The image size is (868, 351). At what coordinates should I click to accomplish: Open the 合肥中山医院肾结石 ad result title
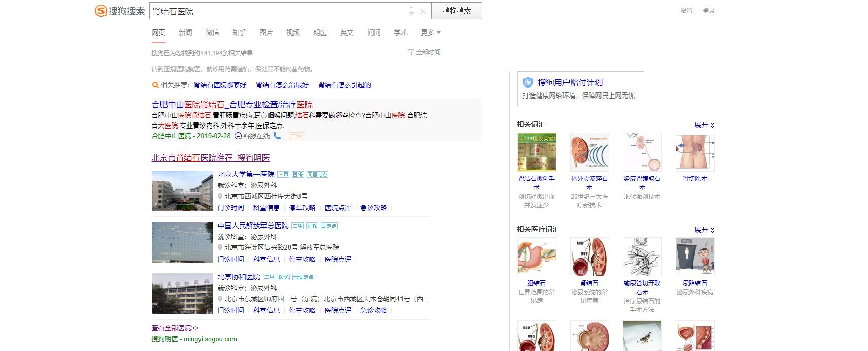[x=232, y=104]
